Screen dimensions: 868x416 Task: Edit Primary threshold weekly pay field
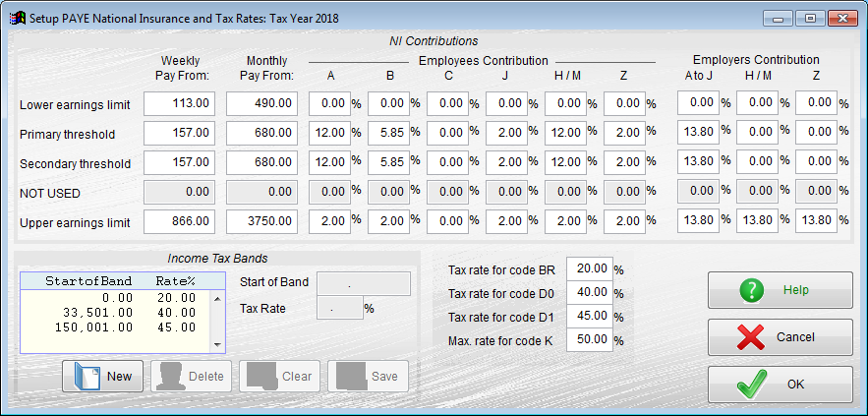(x=179, y=133)
